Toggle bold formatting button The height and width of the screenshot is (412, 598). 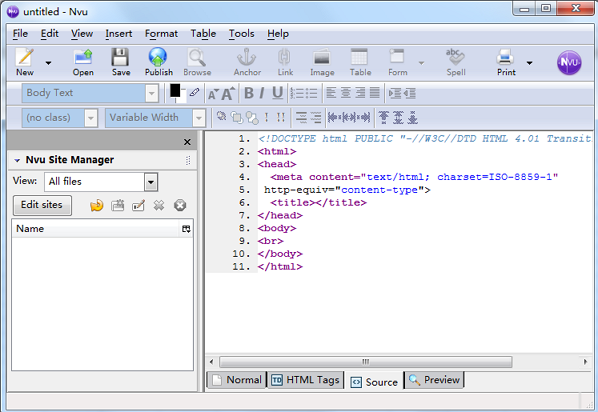click(249, 93)
